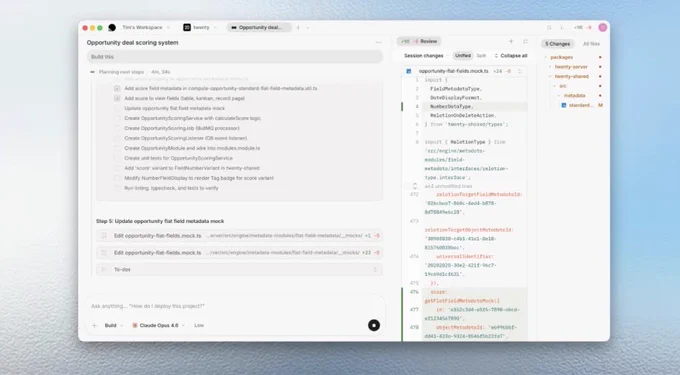Screen dimensions: 680x375
Task: Click the pink user avatar
Action: (602, 27)
